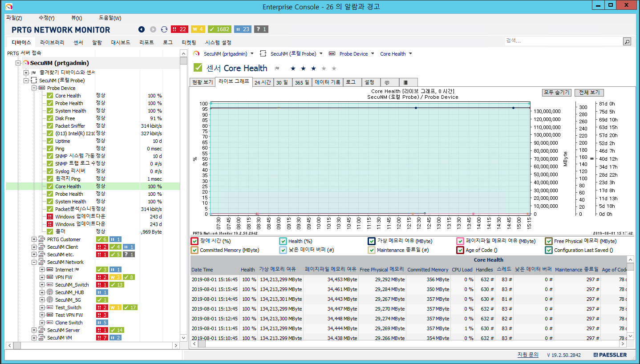Click the search magnifier icon
Image resolution: width=640 pixels, height=364 pixels.
(627, 41)
